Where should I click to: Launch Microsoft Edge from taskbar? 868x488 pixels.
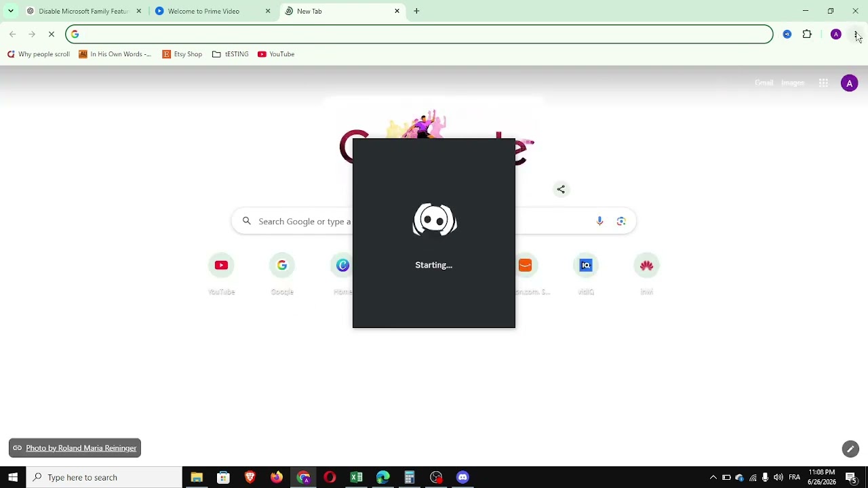click(x=383, y=477)
